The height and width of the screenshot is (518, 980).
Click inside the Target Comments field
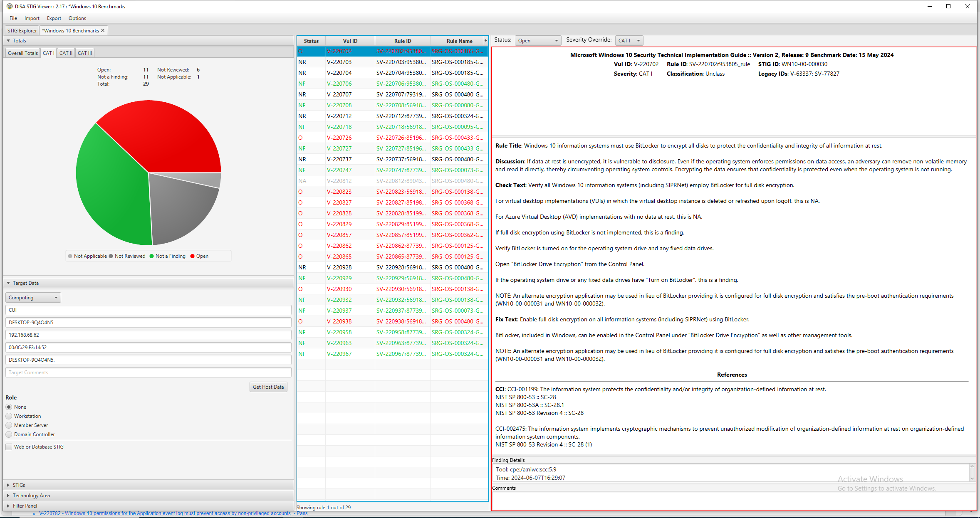(148, 372)
